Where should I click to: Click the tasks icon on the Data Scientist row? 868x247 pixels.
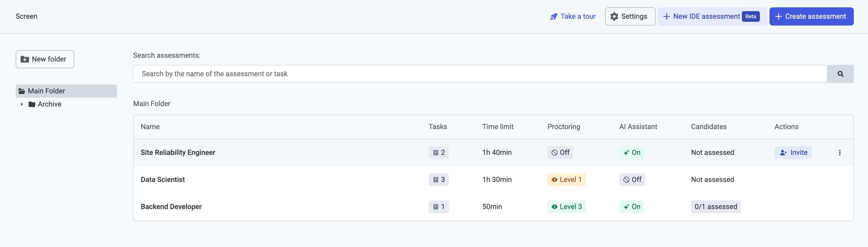click(435, 180)
